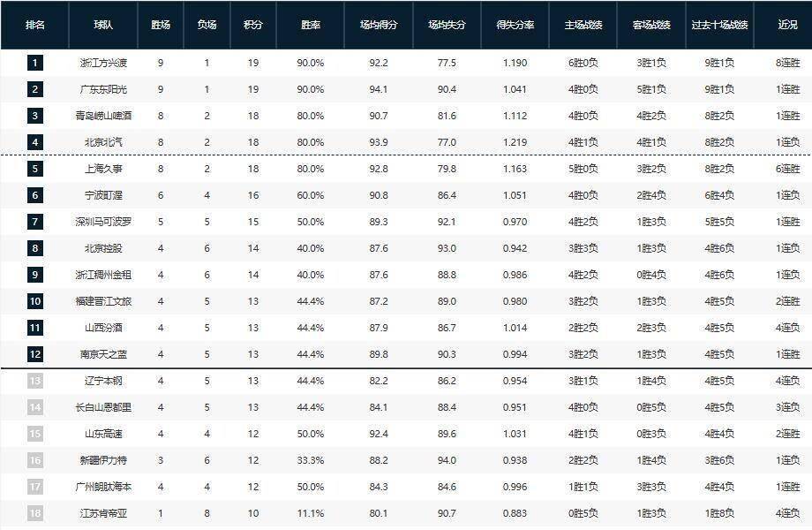Click the rank 12 badge

point(34,354)
